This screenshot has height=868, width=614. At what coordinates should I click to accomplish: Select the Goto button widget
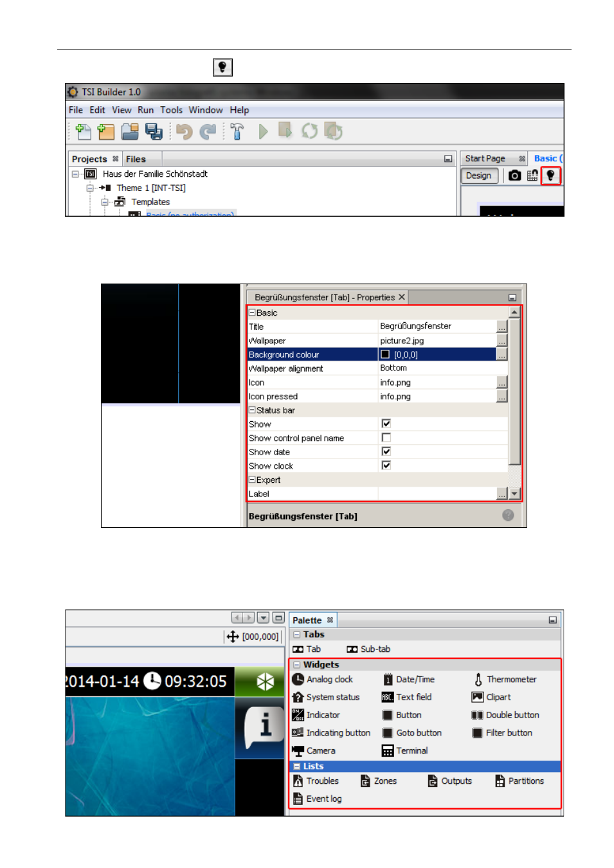point(411,733)
